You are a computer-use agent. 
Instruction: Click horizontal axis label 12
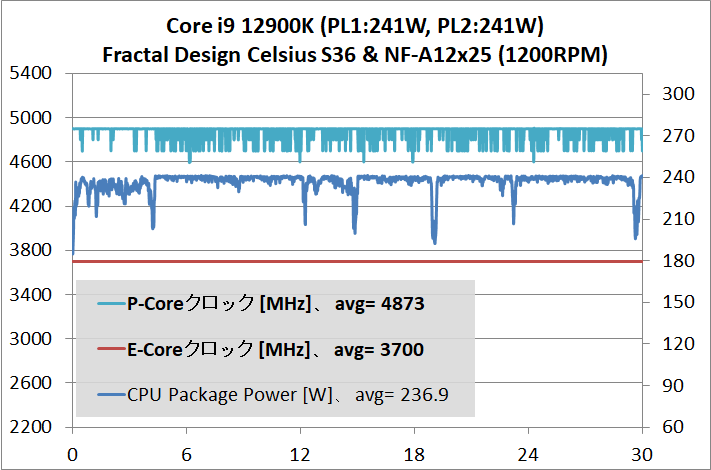pyautogui.click(x=300, y=455)
